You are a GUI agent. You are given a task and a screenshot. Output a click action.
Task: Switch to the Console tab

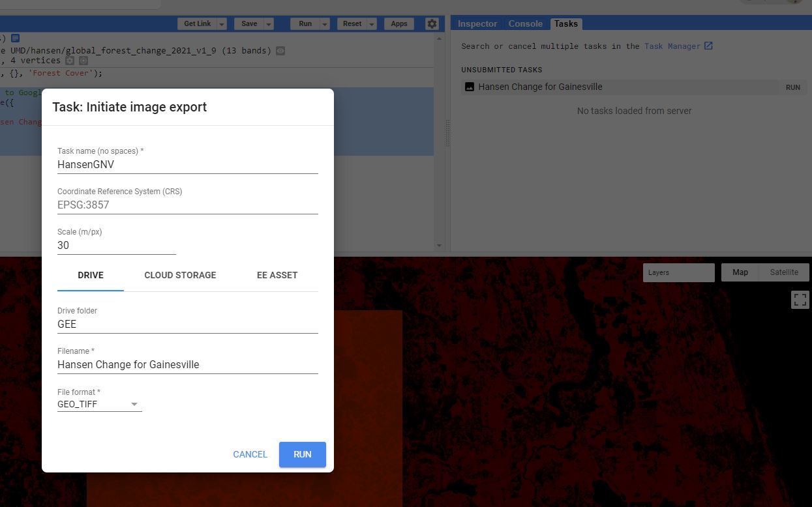point(525,23)
